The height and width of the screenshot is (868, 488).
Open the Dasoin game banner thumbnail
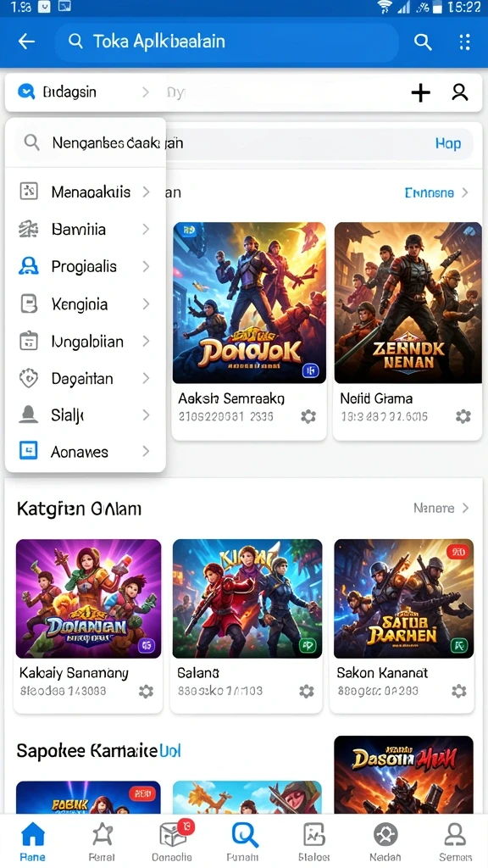click(x=404, y=775)
